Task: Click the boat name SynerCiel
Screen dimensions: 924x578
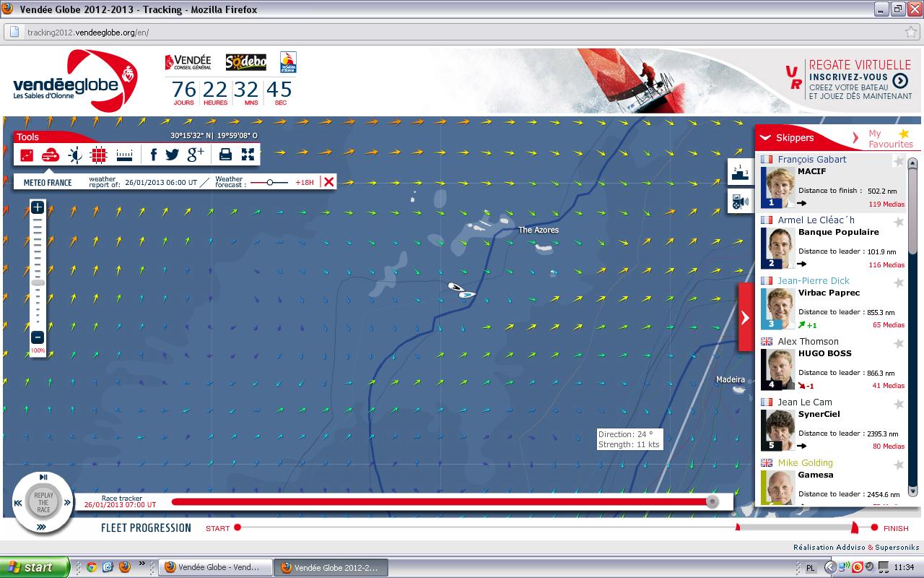Action: click(819, 414)
